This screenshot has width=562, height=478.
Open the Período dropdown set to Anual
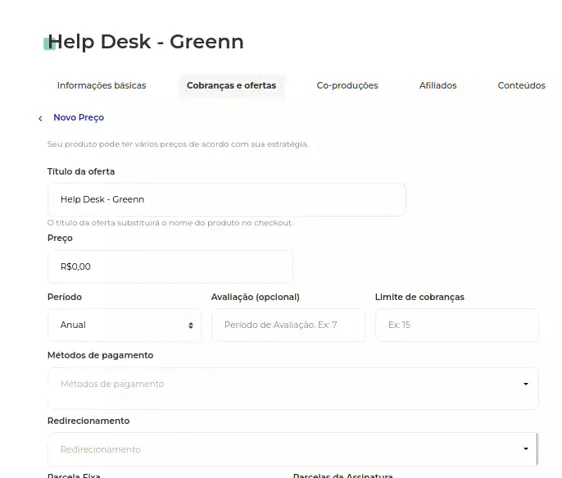[124, 325]
